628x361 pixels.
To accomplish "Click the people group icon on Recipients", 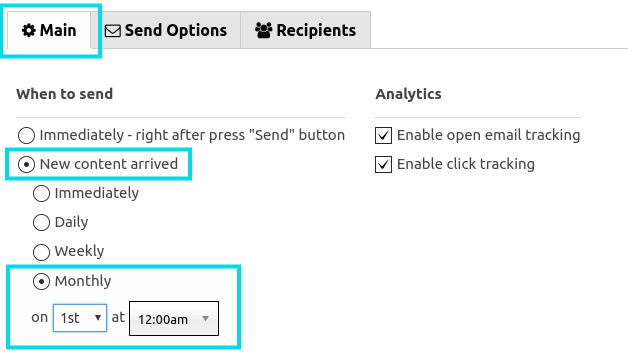I will (x=264, y=30).
